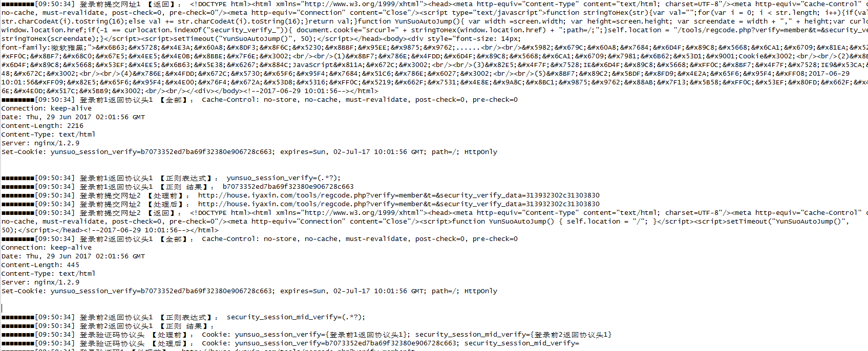Select the 登录前1返回协议头1 【全部】 log line
Viewport: 868px width, 351px height.
point(260,100)
